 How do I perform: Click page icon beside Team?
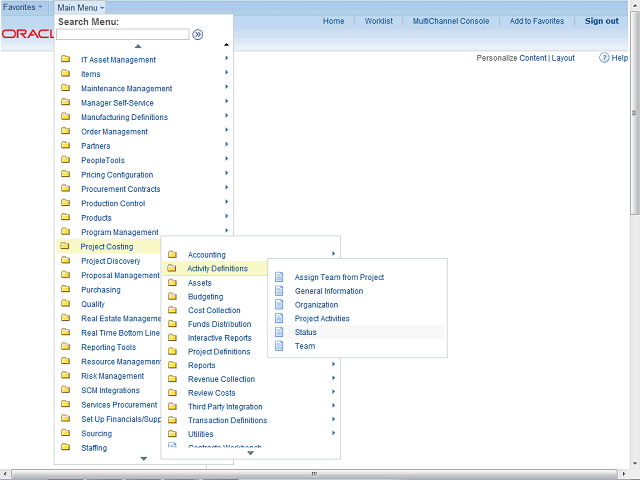tap(279, 346)
